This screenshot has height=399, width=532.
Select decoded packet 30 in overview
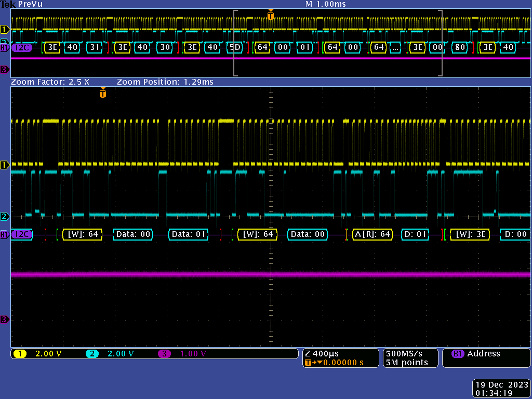(165, 47)
